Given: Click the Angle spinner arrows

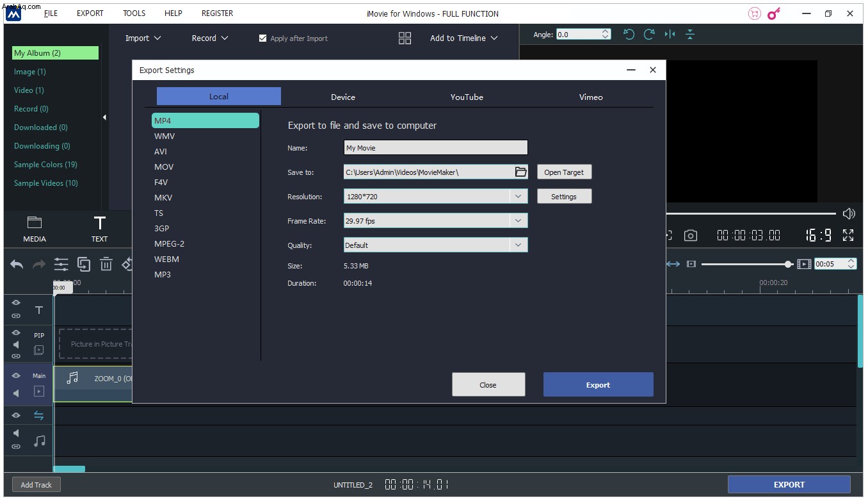Looking at the screenshot, I should pos(606,35).
